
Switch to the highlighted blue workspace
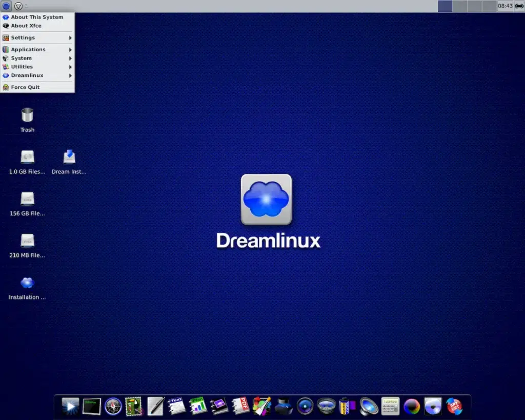[445, 6]
